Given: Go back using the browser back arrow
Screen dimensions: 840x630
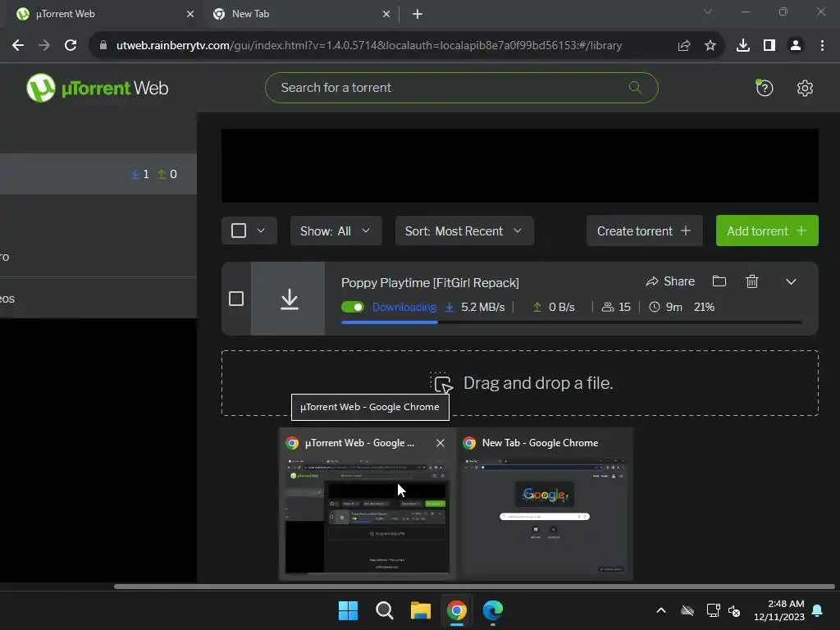Looking at the screenshot, I should tap(18, 46).
